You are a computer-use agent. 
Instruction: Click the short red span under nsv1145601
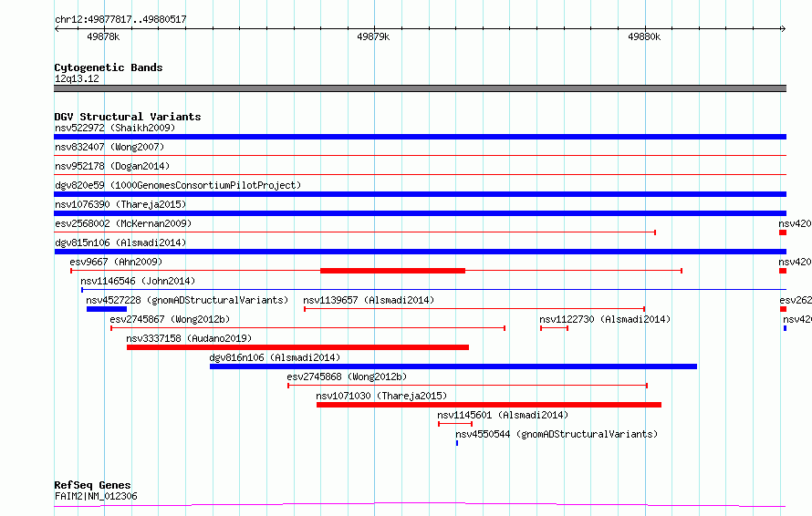[x=455, y=424]
